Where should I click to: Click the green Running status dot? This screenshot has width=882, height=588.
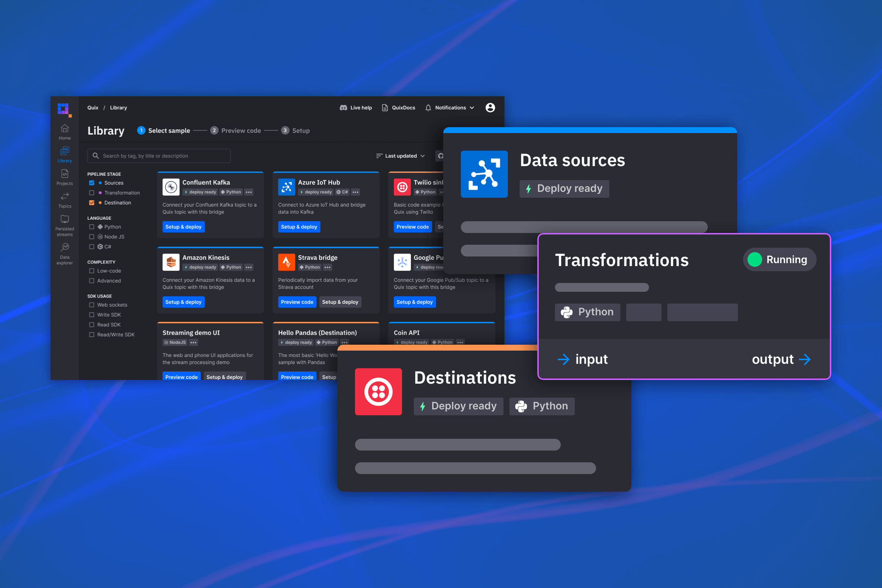click(x=754, y=259)
